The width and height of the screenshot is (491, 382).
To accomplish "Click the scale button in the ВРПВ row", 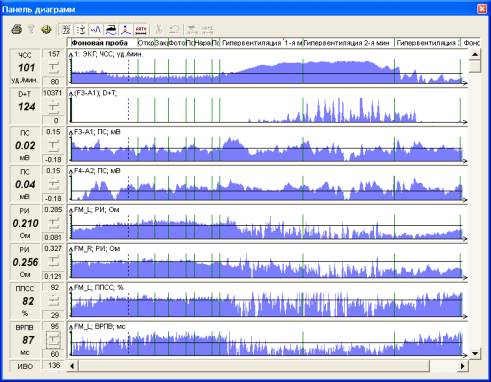I will pyautogui.click(x=54, y=340).
